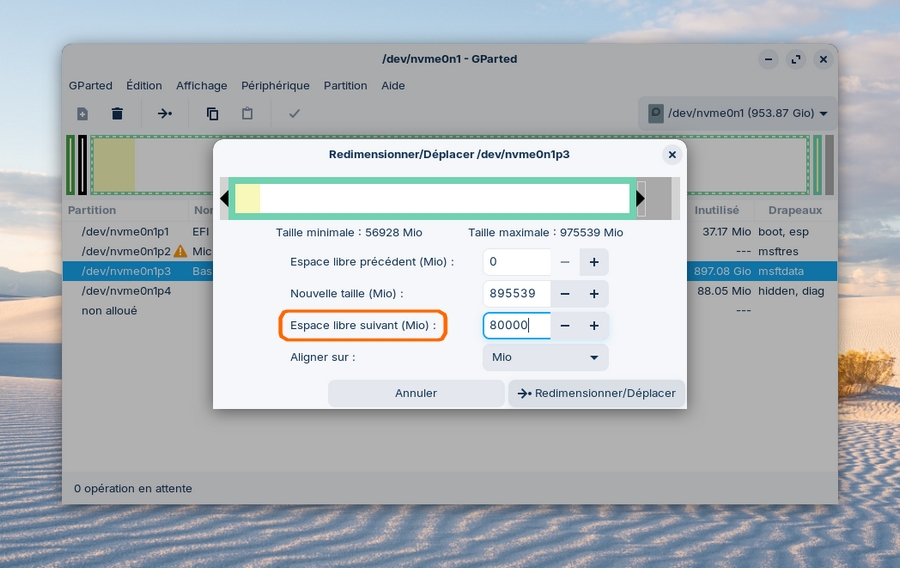Screen dimensions: 900x568
Task: Close the Redimensionner/Déplacer dialog
Action: pyautogui.click(x=672, y=155)
